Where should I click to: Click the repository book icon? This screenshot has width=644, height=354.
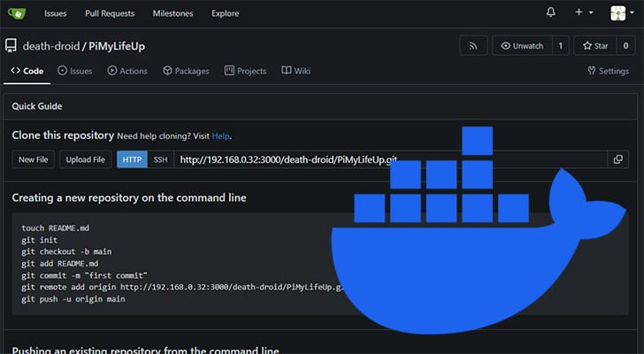click(x=11, y=46)
